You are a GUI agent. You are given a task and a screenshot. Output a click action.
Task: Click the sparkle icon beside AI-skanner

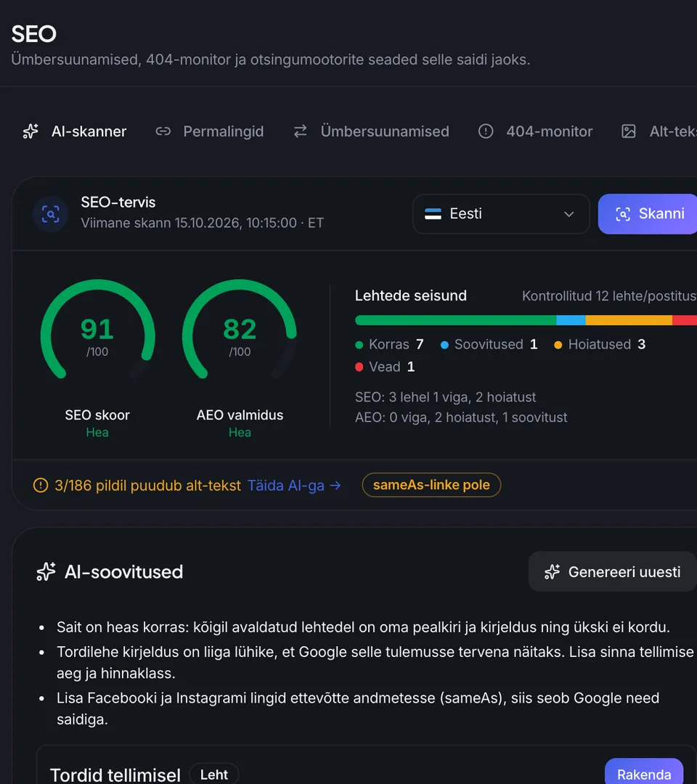click(30, 131)
